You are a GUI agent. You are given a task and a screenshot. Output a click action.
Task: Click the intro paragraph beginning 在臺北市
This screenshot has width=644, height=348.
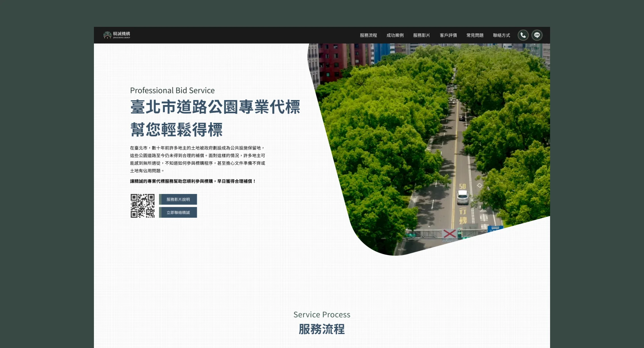click(x=197, y=159)
